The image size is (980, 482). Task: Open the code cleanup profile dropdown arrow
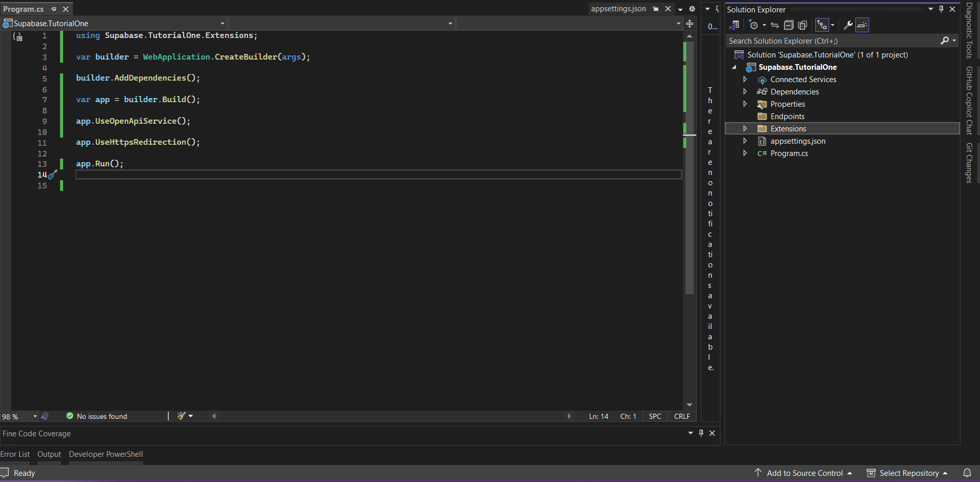(191, 416)
